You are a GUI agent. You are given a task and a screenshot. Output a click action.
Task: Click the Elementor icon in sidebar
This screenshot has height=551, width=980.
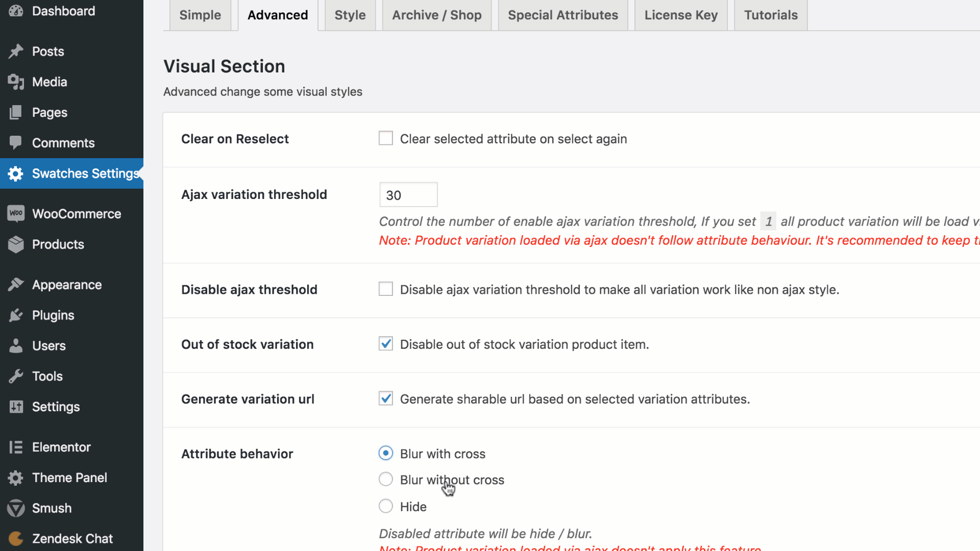point(16,447)
